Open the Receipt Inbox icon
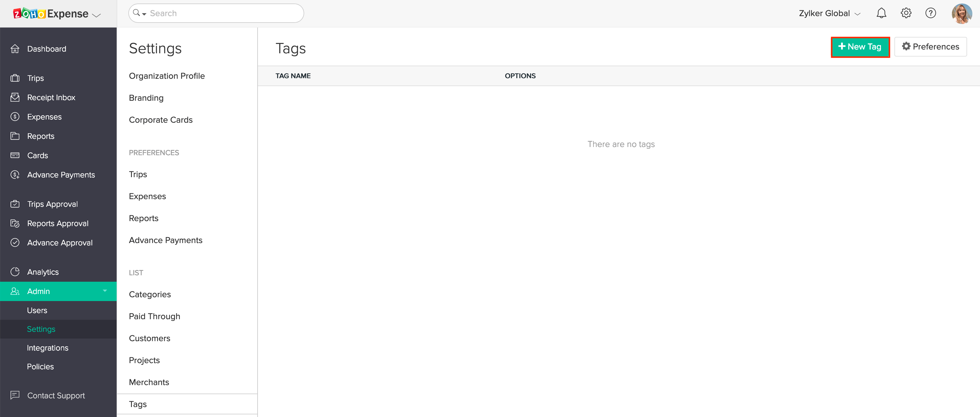Screen dimensions: 980x417 click(15, 97)
